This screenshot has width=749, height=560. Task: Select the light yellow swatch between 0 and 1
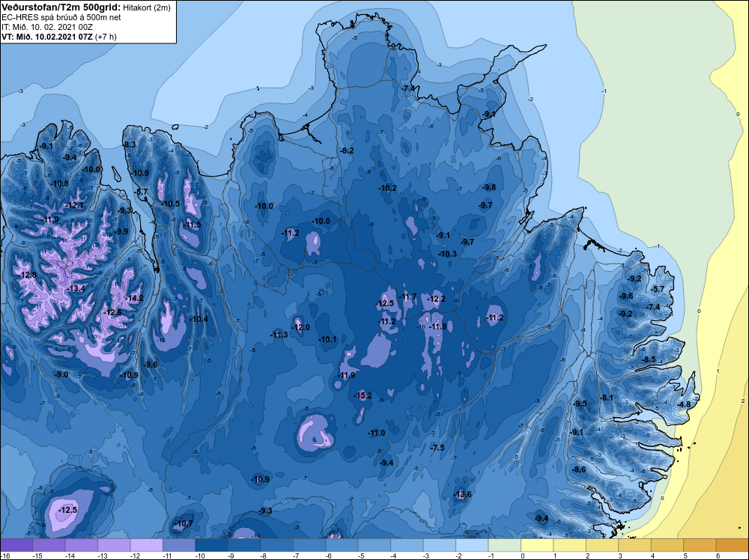pyautogui.click(x=537, y=545)
